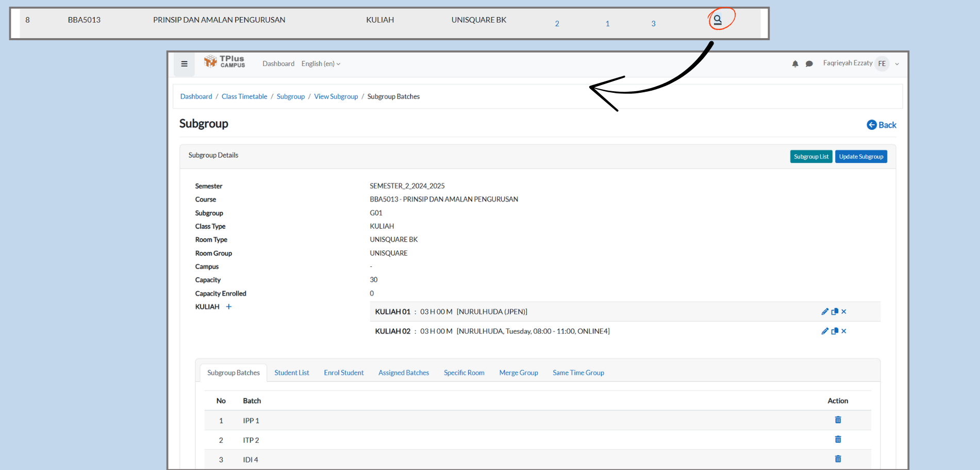Viewport: 980px width, 470px height.
Task: Follow the Class Timetable breadcrumb link
Action: pos(244,96)
